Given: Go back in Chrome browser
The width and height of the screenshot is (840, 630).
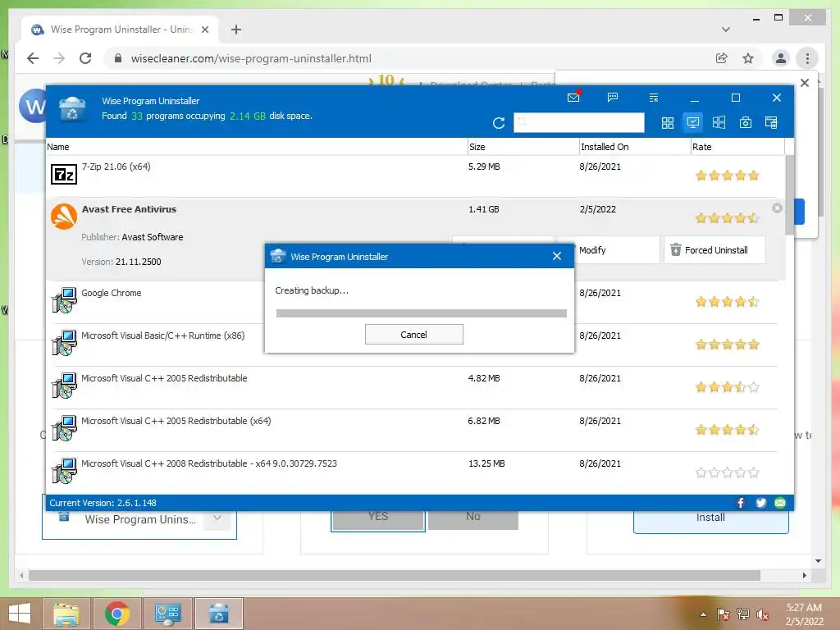Looking at the screenshot, I should click(33, 58).
